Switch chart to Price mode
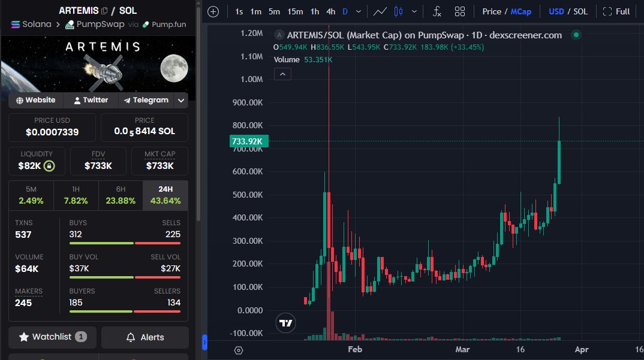 [492, 11]
